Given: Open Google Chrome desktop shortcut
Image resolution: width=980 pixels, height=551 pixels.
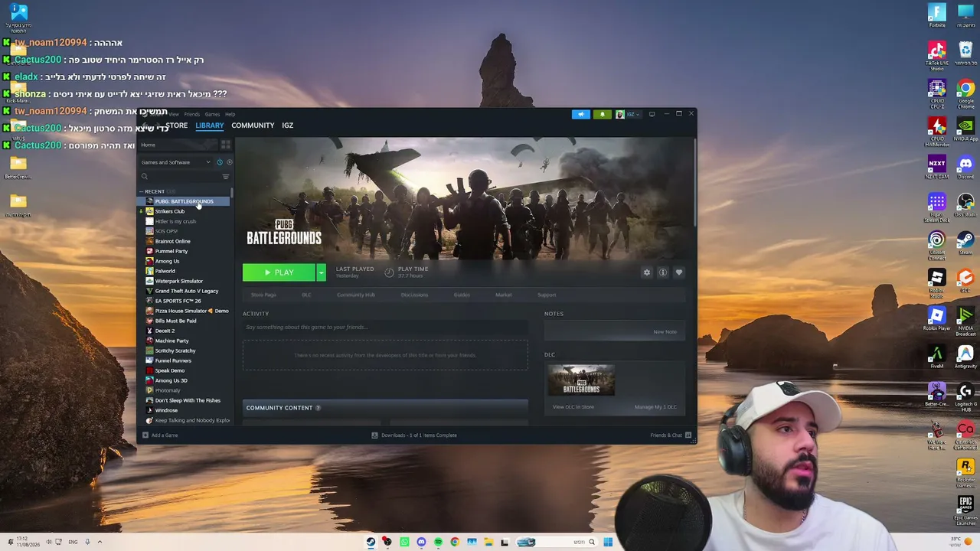Looking at the screenshot, I should [965, 92].
